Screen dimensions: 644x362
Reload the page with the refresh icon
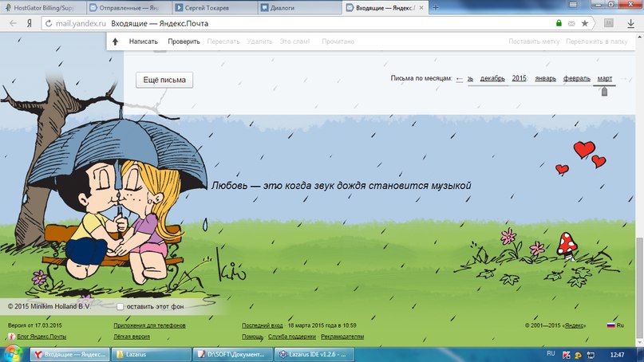click(49, 23)
